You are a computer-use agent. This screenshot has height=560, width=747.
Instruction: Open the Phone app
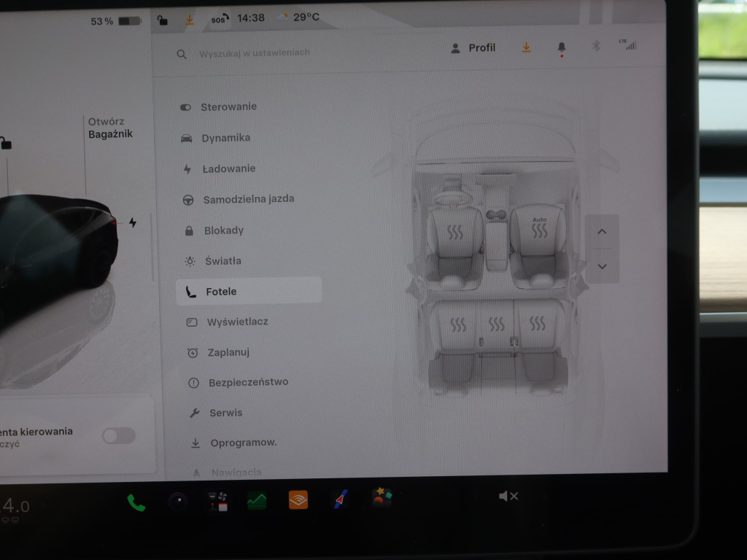point(136,503)
